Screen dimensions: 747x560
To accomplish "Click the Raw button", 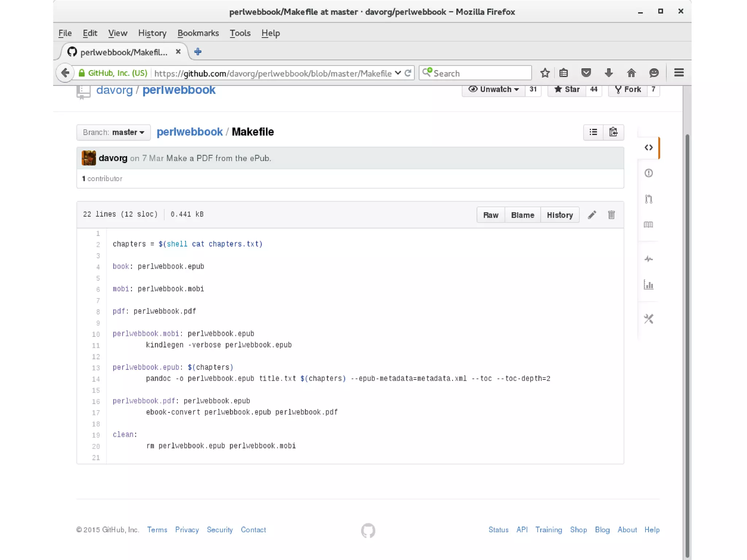I will pos(491,215).
